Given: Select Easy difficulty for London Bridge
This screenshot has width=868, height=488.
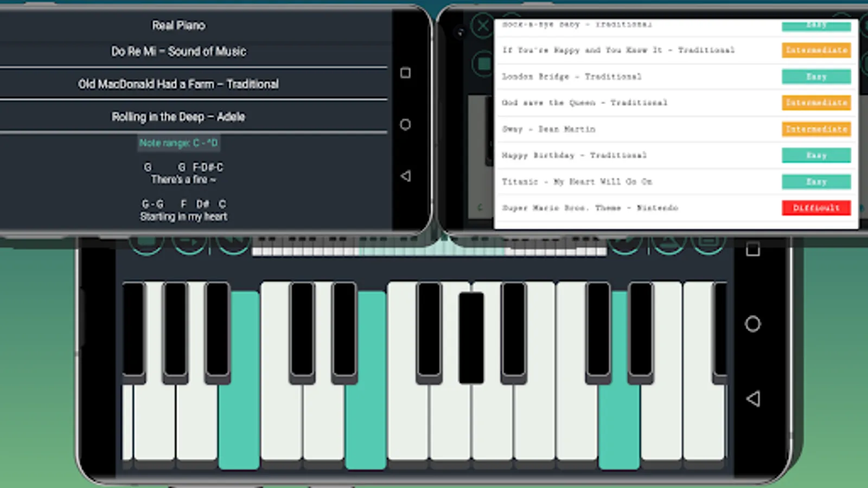Looking at the screenshot, I should pos(816,76).
